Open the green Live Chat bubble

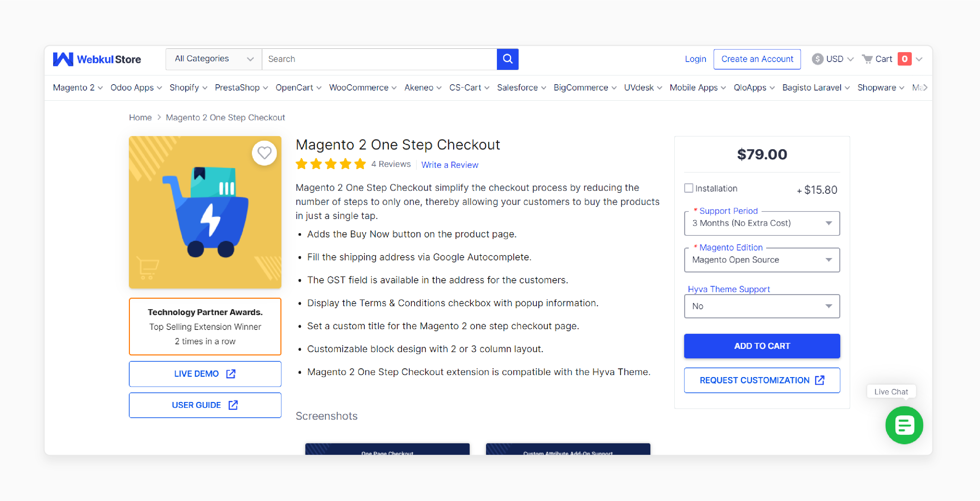[x=904, y=425]
